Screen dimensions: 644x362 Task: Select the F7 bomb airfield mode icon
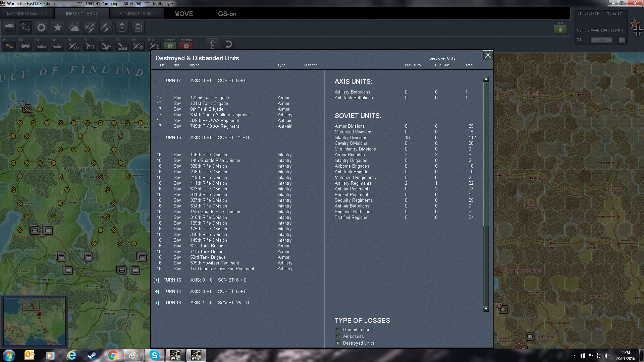tap(106, 46)
